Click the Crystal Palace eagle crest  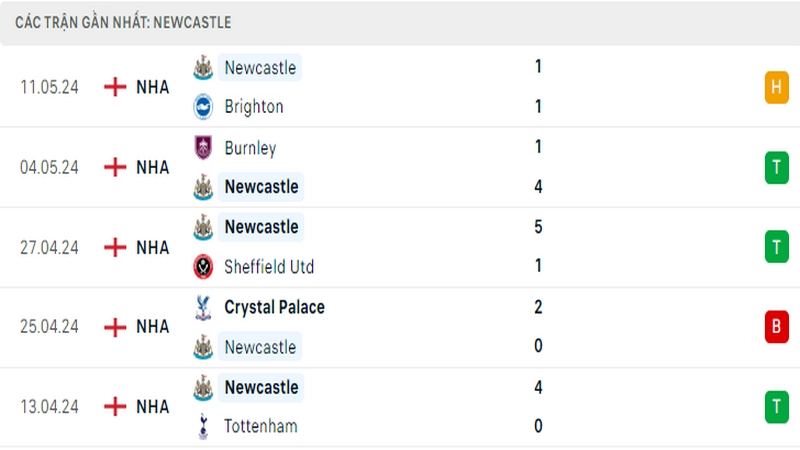coord(203,307)
